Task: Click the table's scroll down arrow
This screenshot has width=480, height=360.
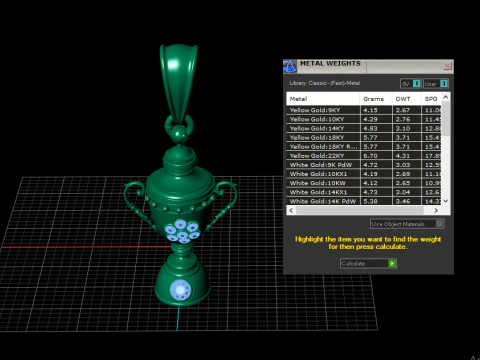Action: click(446, 201)
